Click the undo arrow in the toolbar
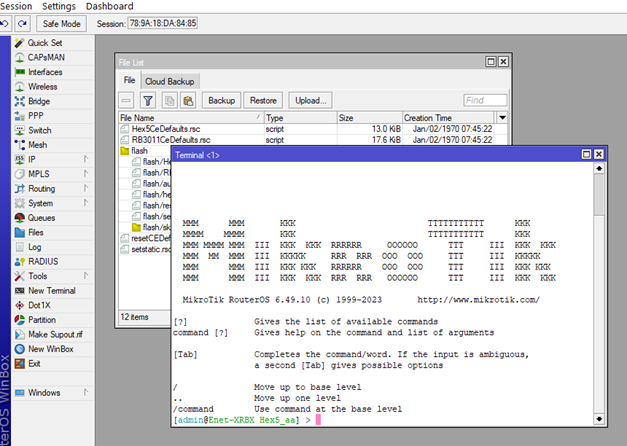Image resolution: width=627 pixels, height=446 pixels. tap(5, 24)
